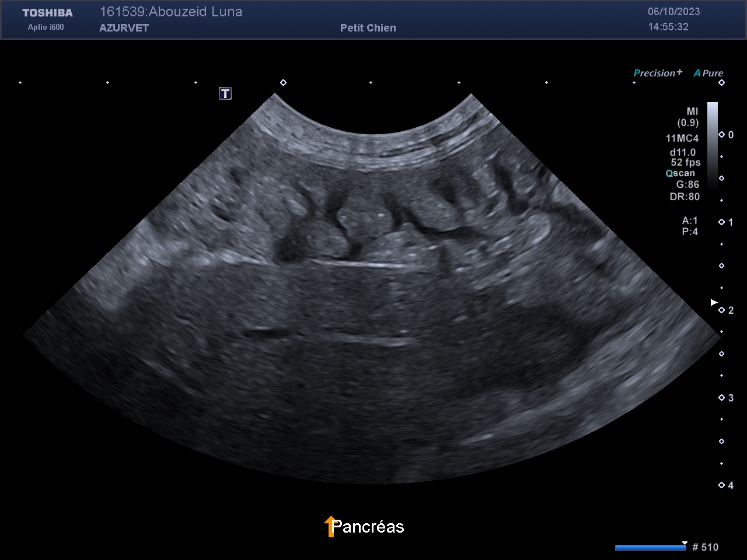Screen dimensions: 747x560
Task: Select the focus triangle marker at depth 2
Action: click(x=713, y=302)
